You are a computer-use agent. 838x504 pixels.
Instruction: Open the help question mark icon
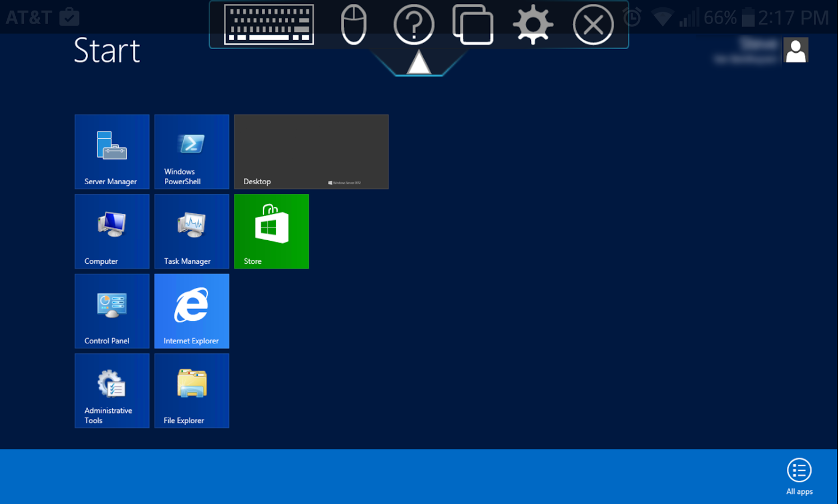pos(414,25)
